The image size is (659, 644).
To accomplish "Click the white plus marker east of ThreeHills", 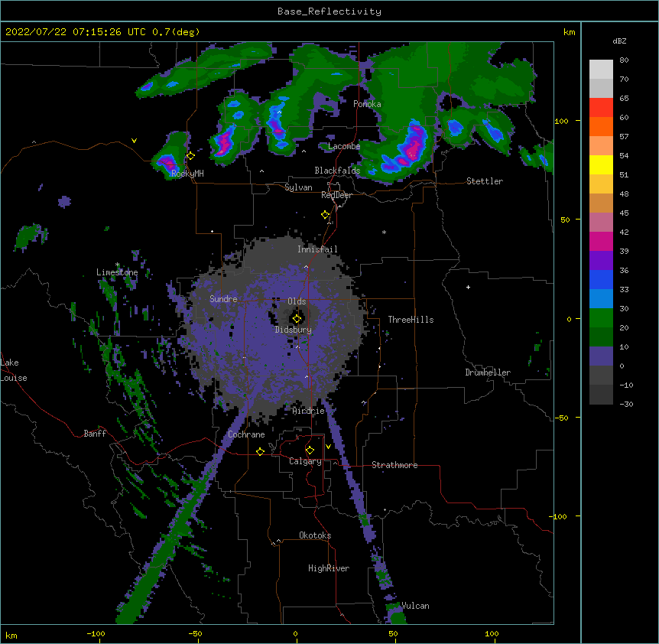I will point(468,287).
